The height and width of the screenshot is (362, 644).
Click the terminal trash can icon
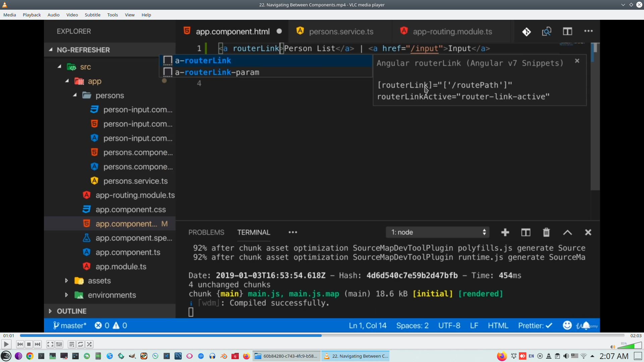pyautogui.click(x=546, y=232)
